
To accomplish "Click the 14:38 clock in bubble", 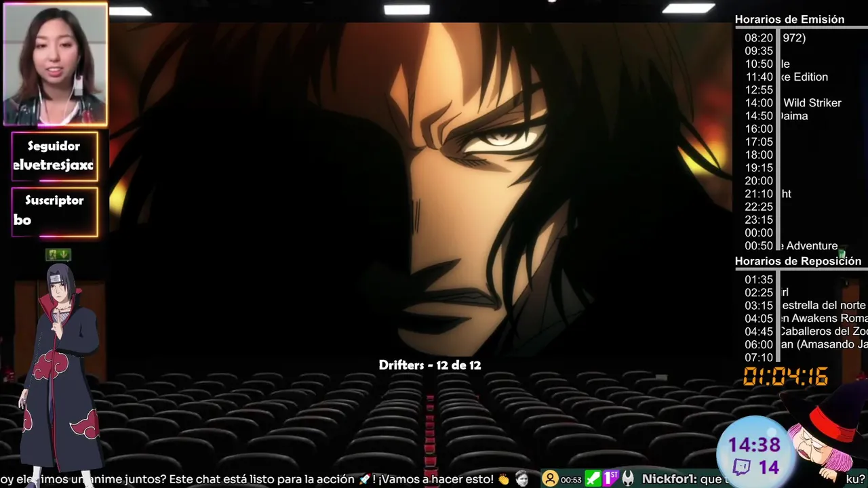I will tap(754, 445).
